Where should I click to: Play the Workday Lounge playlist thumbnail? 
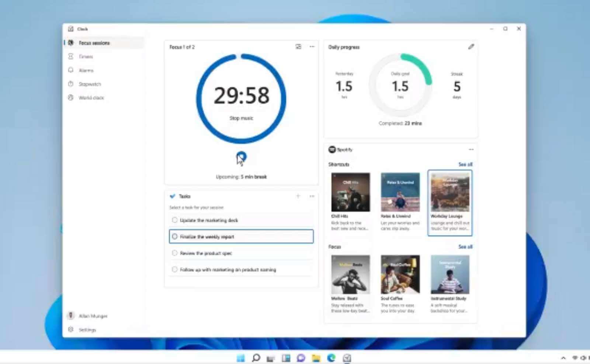click(450, 192)
